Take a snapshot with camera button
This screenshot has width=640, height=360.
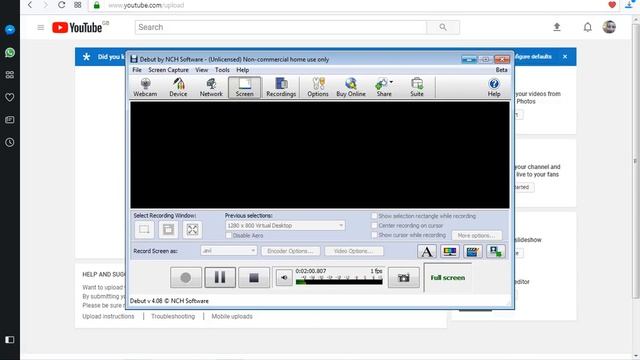pos(404,278)
